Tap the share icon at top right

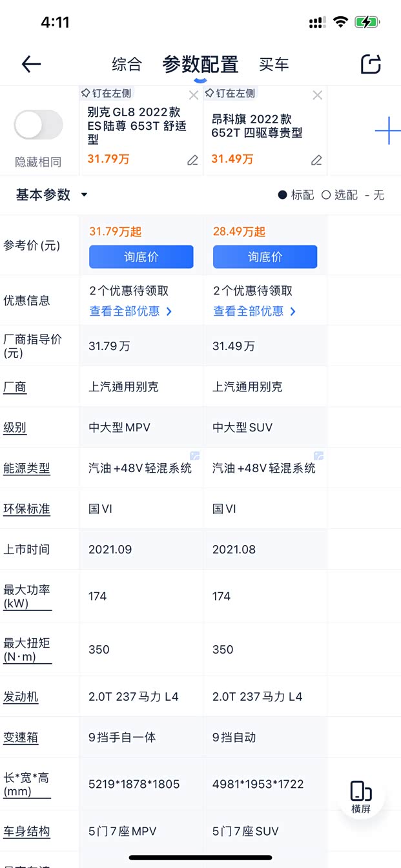pos(371,64)
